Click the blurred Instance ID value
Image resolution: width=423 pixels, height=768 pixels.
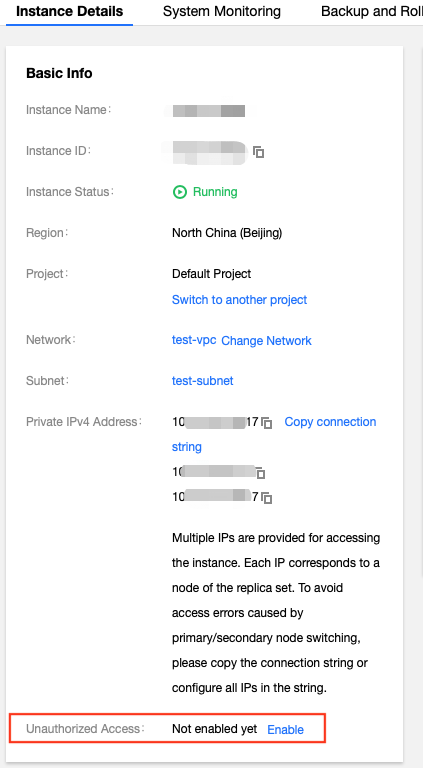206,152
